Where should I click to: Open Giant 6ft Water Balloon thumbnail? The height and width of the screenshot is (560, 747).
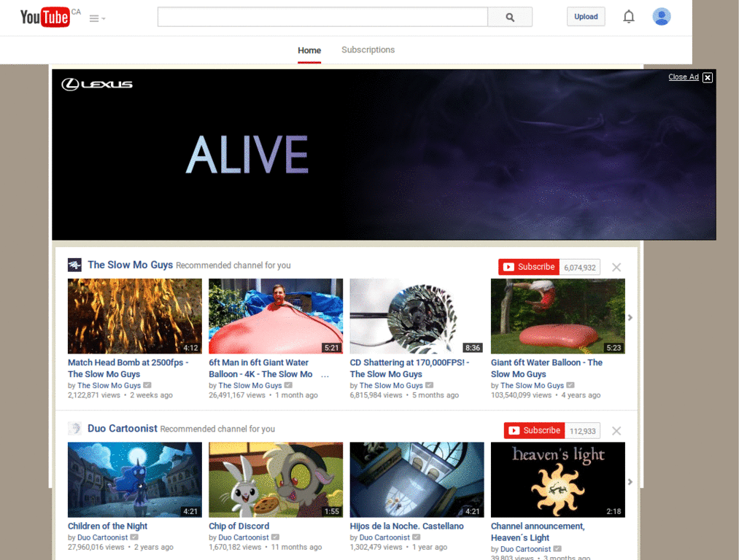(x=558, y=316)
